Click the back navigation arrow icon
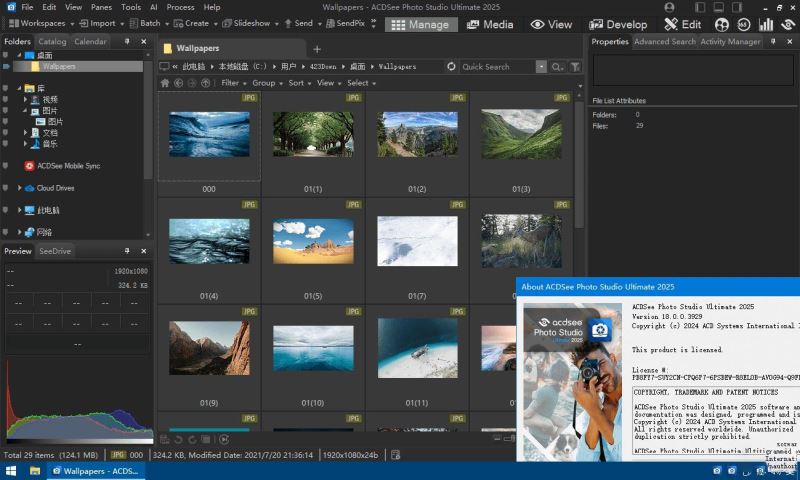The width and height of the screenshot is (800, 480). click(179, 83)
